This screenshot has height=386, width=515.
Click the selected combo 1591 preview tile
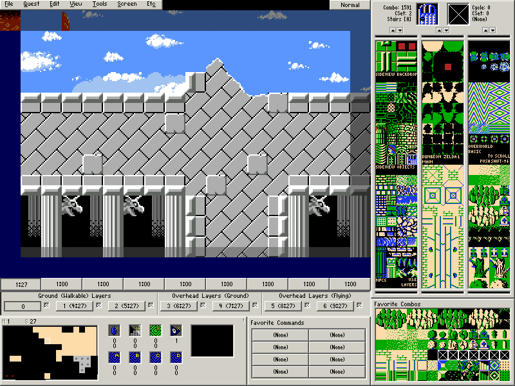pos(427,14)
